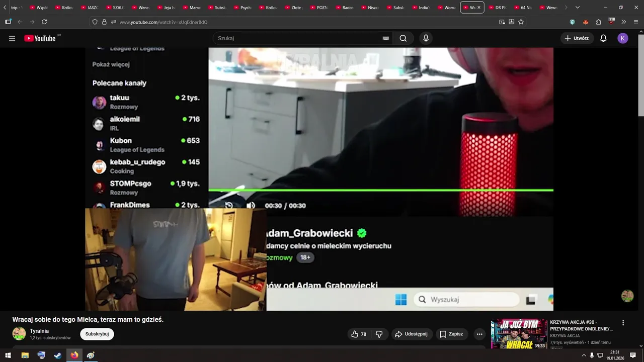
Task: Expand the more tools overflow chevron
Action: click(x=624, y=22)
